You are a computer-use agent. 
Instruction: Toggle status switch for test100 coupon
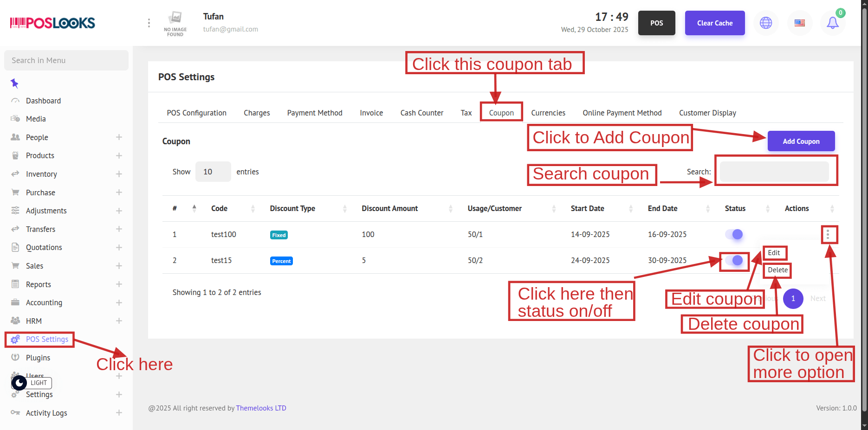(734, 235)
